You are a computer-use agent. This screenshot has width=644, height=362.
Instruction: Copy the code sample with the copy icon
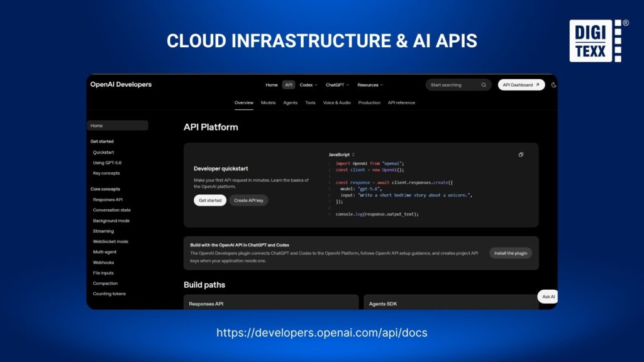521,155
